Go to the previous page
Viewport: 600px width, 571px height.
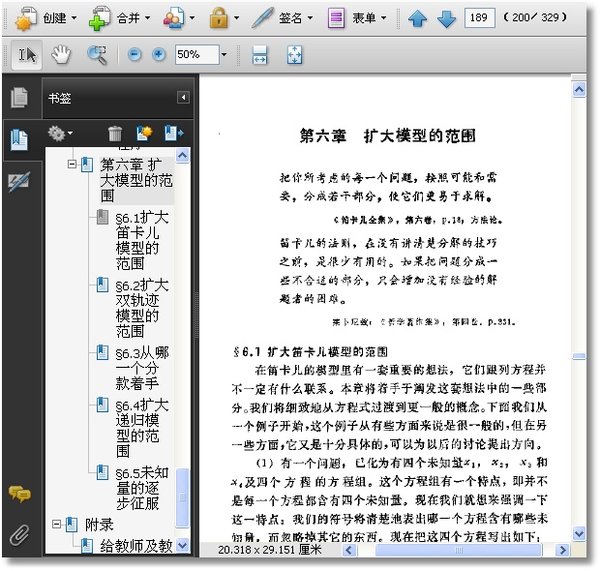(417, 18)
